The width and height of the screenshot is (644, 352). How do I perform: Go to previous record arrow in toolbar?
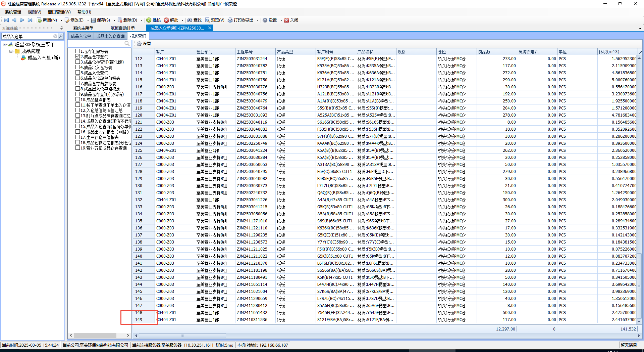(14, 20)
